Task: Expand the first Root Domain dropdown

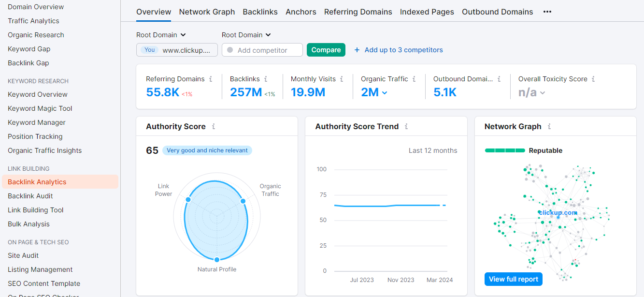Action: (x=161, y=35)
